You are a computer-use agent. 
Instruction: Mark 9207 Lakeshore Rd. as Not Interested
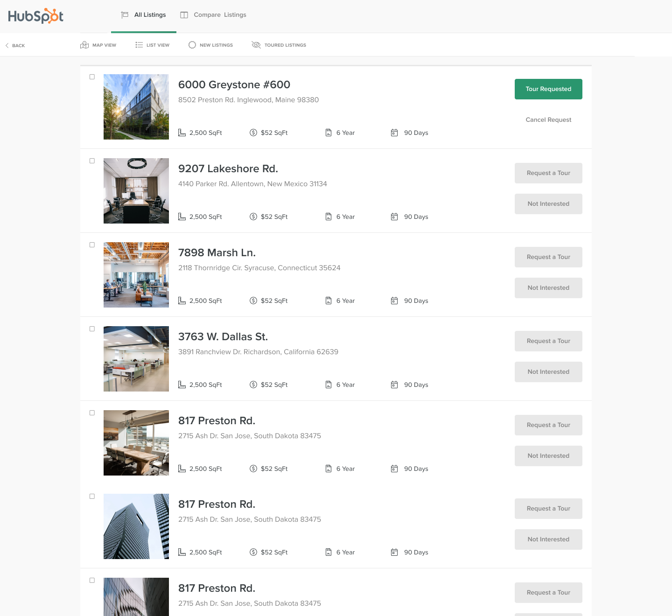(x=548, y=204)
